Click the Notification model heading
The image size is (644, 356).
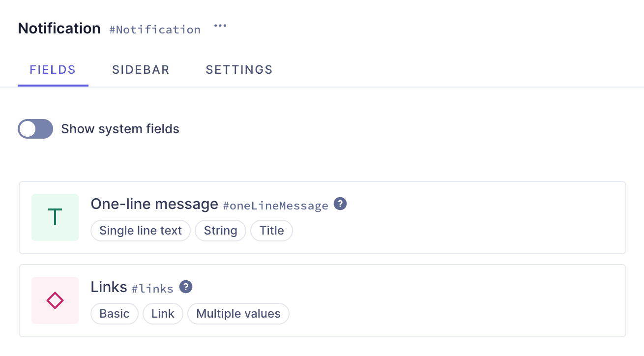coord(59,28)
